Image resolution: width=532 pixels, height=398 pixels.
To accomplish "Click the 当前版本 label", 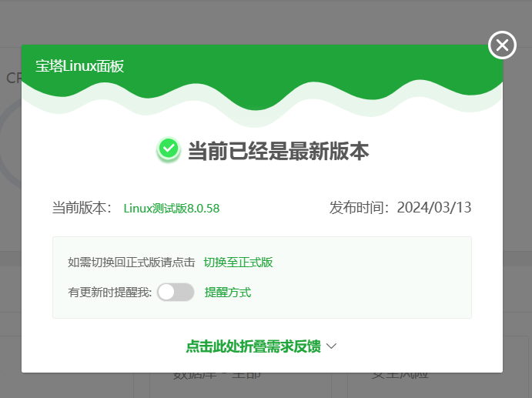I will point(82,208).
